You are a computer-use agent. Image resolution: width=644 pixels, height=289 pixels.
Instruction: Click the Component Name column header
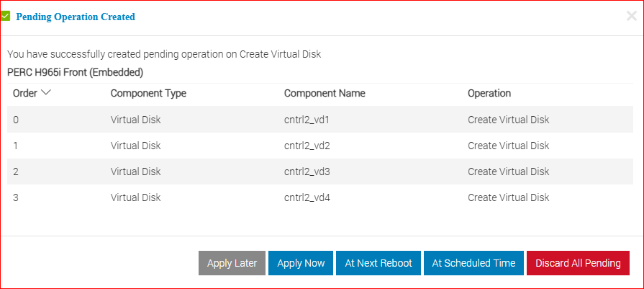(x=325, y=94)
